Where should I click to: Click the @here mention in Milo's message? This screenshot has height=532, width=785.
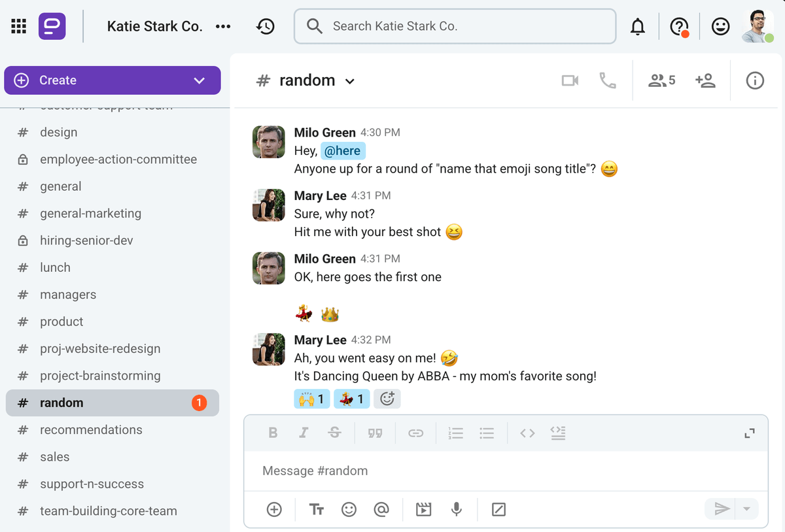[x=343, y=150]
